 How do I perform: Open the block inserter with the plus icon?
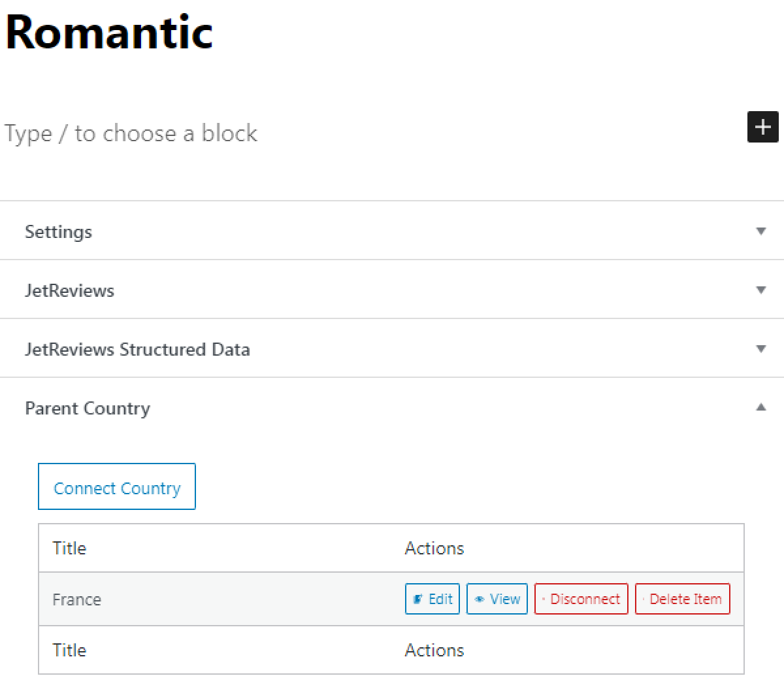[762, 127]
